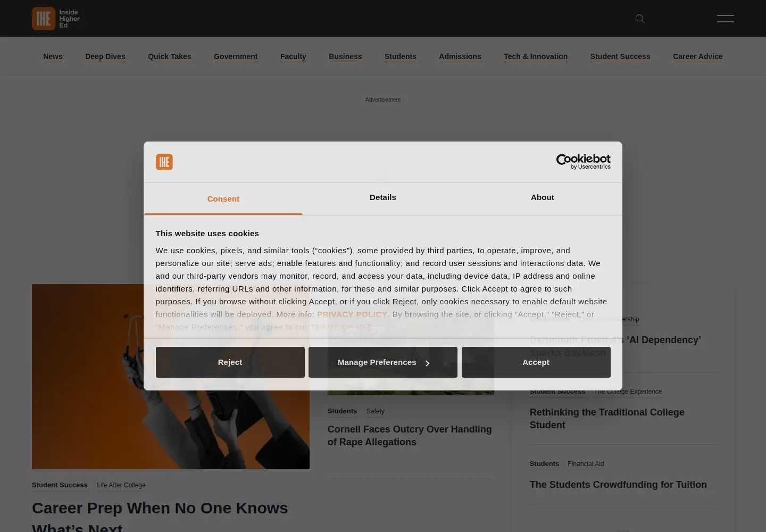Screen dimensions: 766x532
Task: Open the Students navigation item
Action: [x=401, y=56]
